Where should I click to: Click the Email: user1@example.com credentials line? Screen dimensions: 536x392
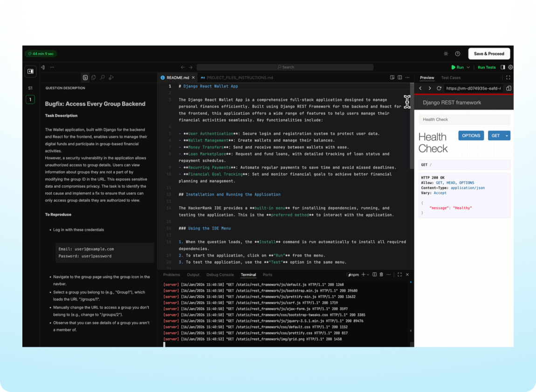(86, 249)
